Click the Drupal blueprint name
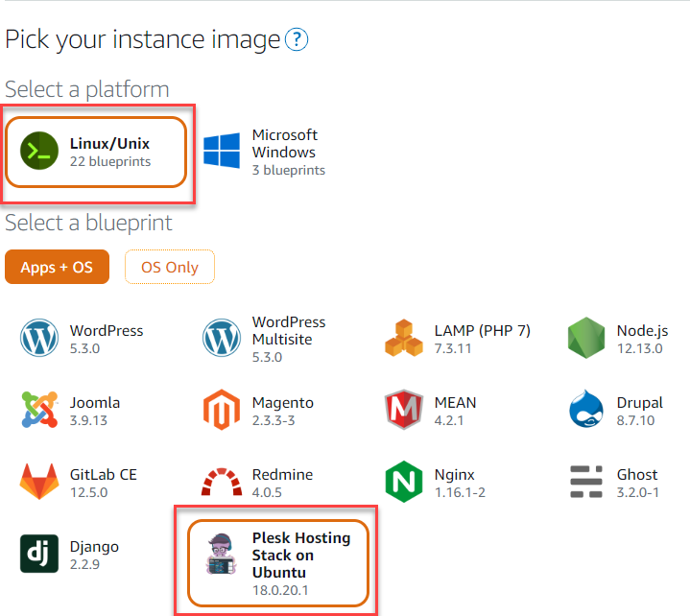 pyautogui.click(x=640, y=403)
